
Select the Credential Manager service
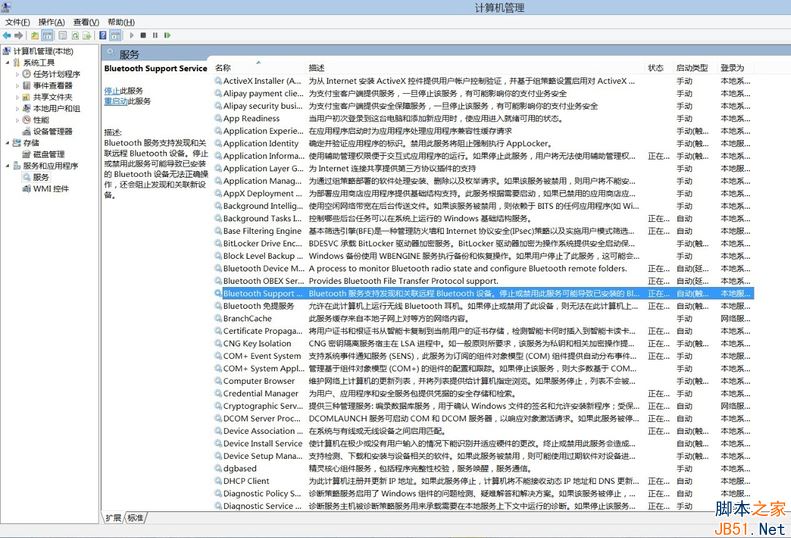pos(484,394)
